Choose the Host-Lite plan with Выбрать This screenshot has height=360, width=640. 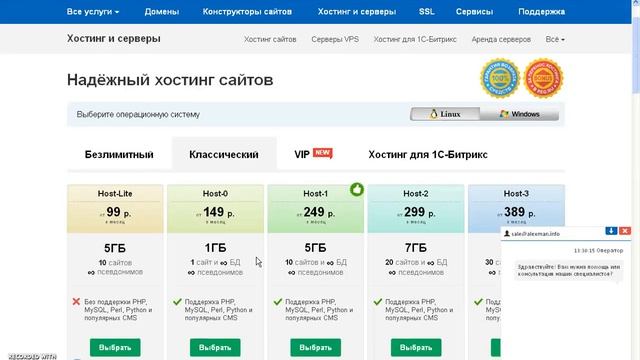point(115,347)
